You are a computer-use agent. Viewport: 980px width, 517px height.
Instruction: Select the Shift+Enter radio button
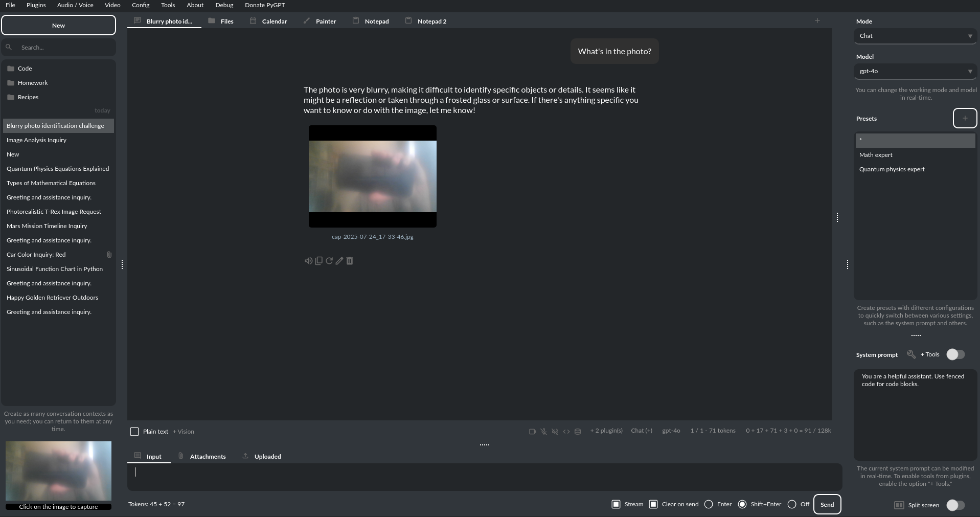point(742,504)
